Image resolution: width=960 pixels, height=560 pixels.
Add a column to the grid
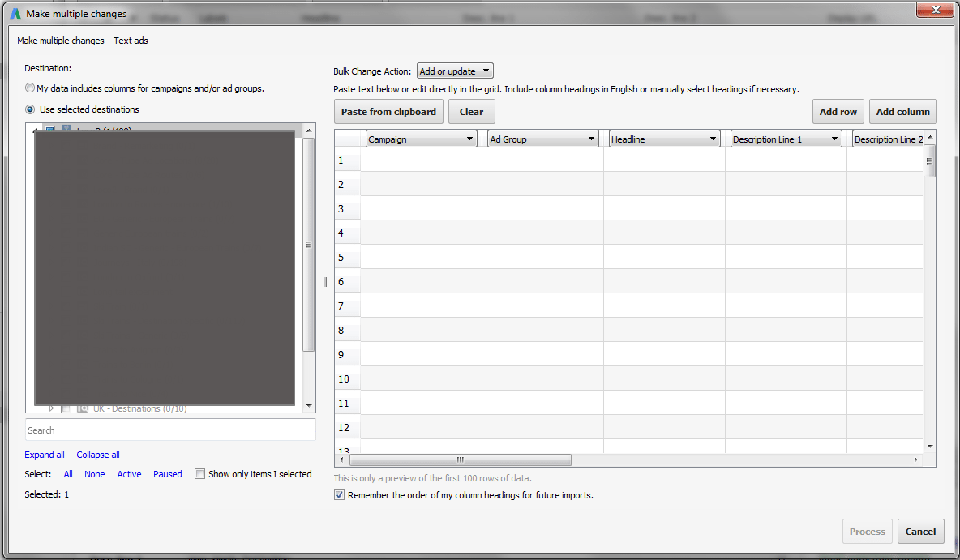(x=902, y=111)
